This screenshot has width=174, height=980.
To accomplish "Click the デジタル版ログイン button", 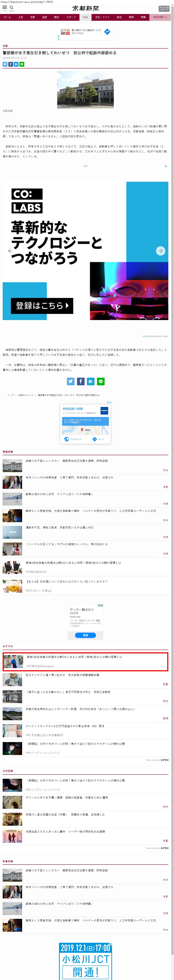I will click(164, 8).
